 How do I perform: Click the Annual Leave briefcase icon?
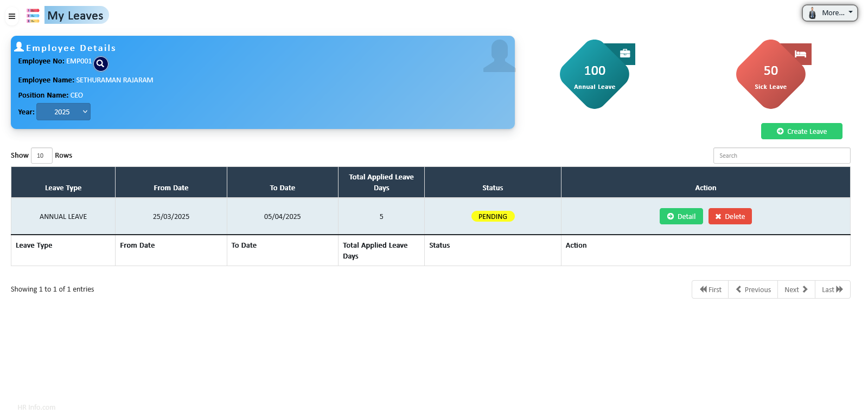(625, 53)
